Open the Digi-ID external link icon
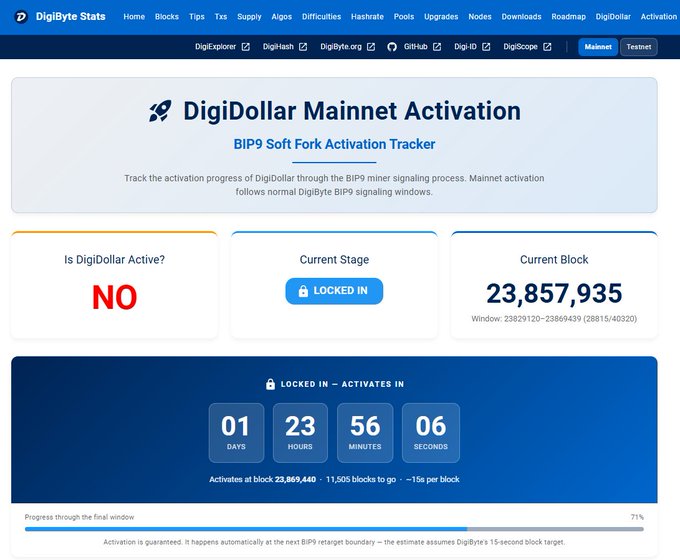680x560 pixels. pyautogui.click(x=486, y=47)
